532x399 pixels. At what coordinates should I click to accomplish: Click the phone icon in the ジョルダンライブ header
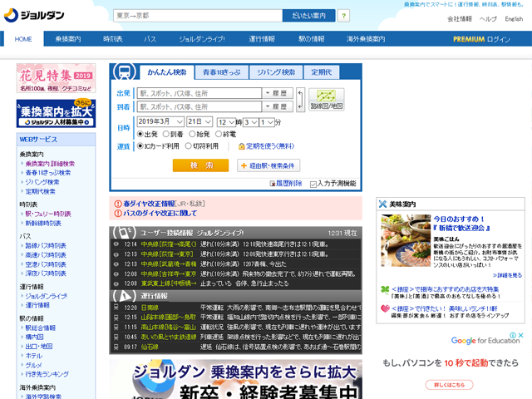pos(123,233)
